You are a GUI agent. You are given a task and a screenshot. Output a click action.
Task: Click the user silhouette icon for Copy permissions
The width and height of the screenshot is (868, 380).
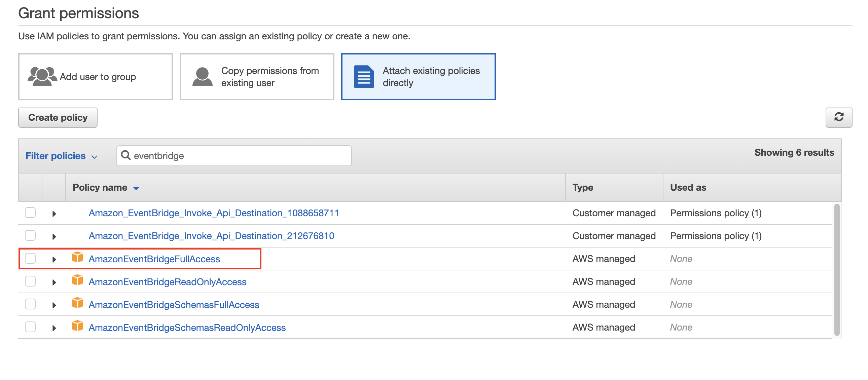click(x=202, y=76)
